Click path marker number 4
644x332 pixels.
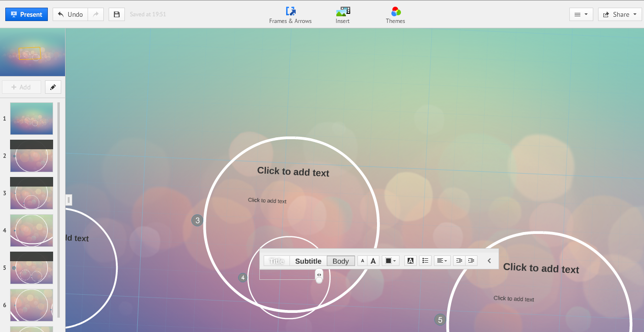click(x=243, y=277)
